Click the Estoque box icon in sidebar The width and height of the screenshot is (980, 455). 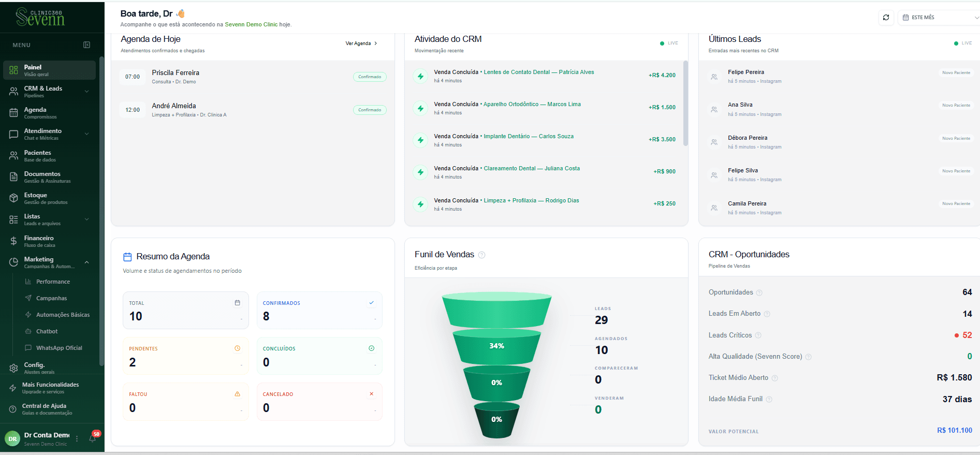point(14,198)
